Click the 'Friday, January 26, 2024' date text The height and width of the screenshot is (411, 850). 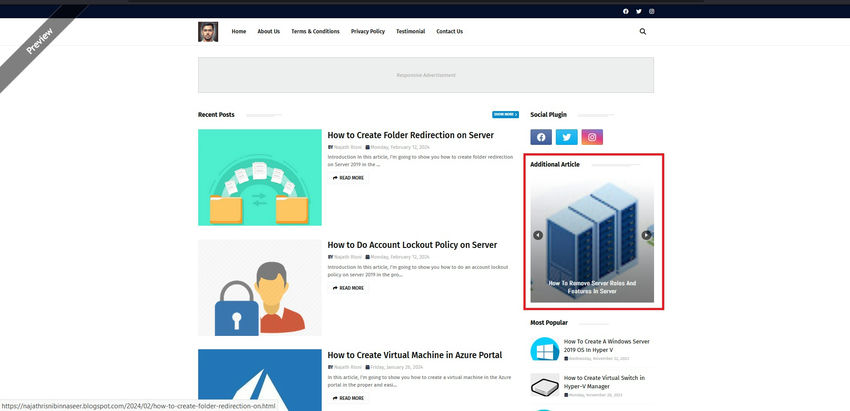(x=398, y=367)
